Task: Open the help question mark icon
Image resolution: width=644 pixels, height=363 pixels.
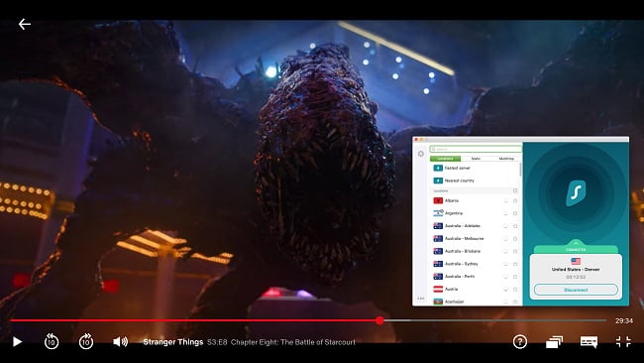Action: pos(520,341)
